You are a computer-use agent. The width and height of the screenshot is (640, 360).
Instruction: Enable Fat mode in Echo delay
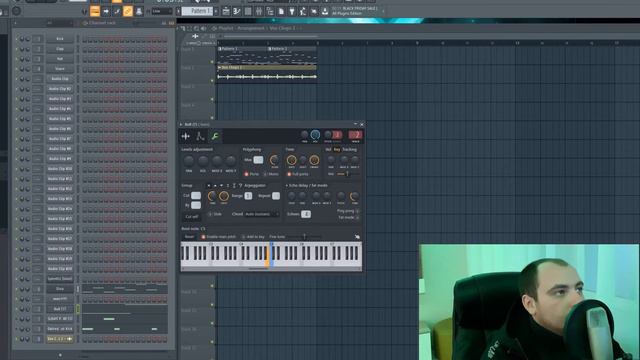pos(349,218)
